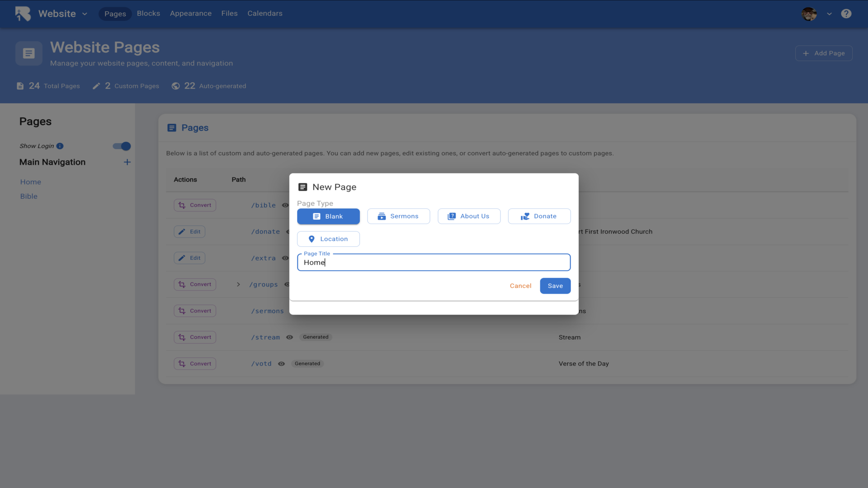Choose the Location page type
The image size is (868, 488).
[x=328, y=239]
